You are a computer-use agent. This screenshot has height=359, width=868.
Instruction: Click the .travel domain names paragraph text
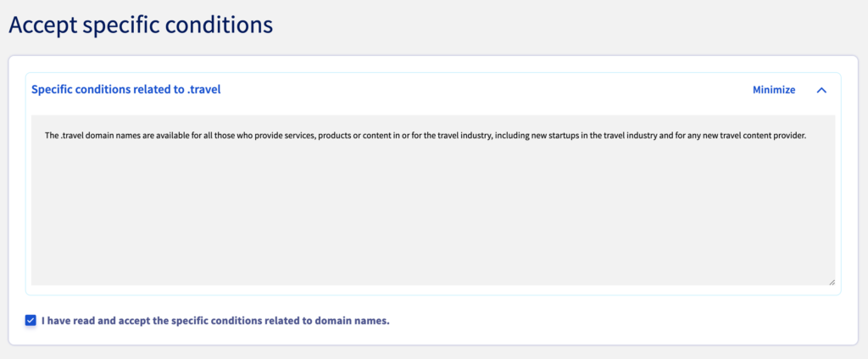click(x=426, y=135)
